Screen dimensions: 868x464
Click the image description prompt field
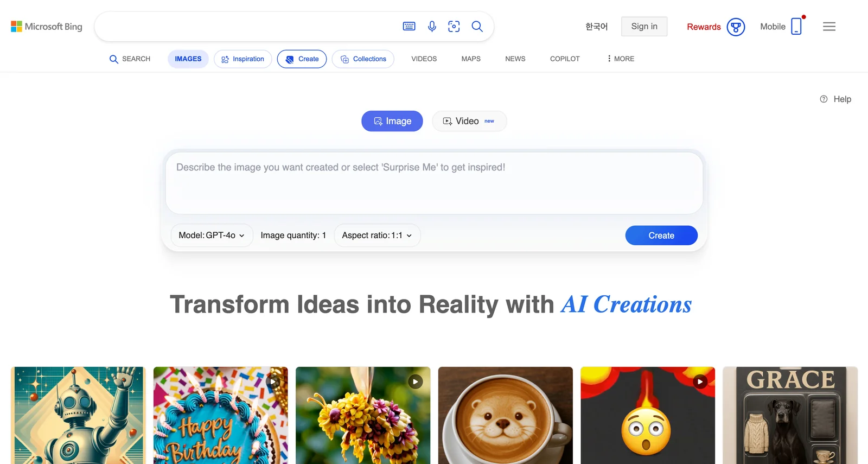pos(434,183)
